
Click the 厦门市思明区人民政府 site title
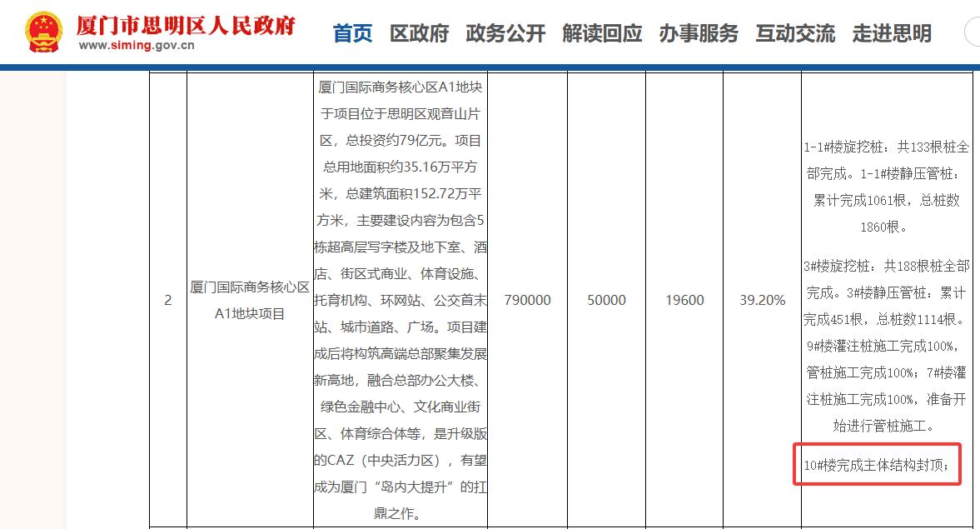point(187,26)
